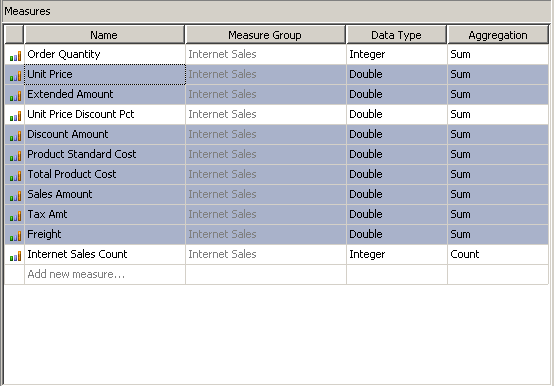This screenshot has height=386, width=554.
Task: Select the Internet Sales Count name cell
Action: click(105, 255)
